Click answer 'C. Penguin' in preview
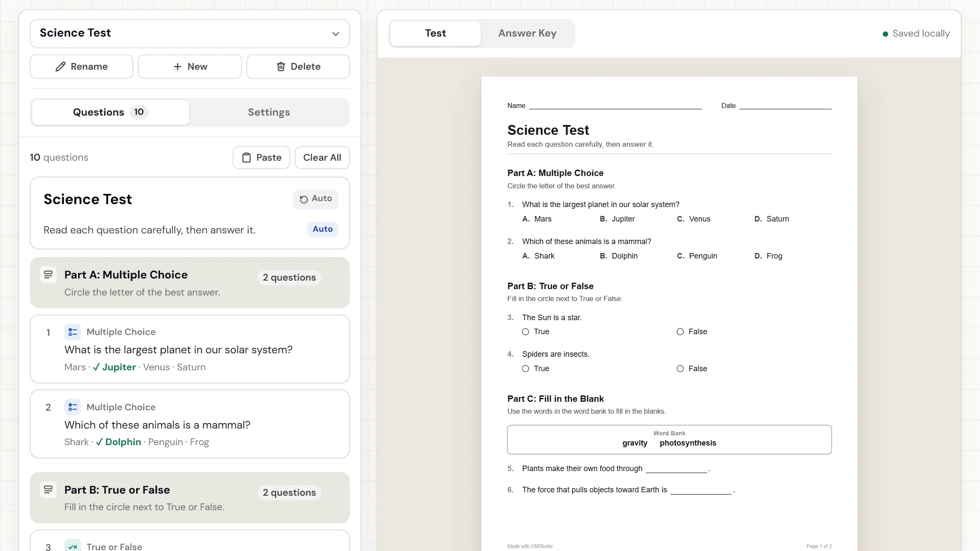Viewport: 980px width, 551px height. (697, 256)
